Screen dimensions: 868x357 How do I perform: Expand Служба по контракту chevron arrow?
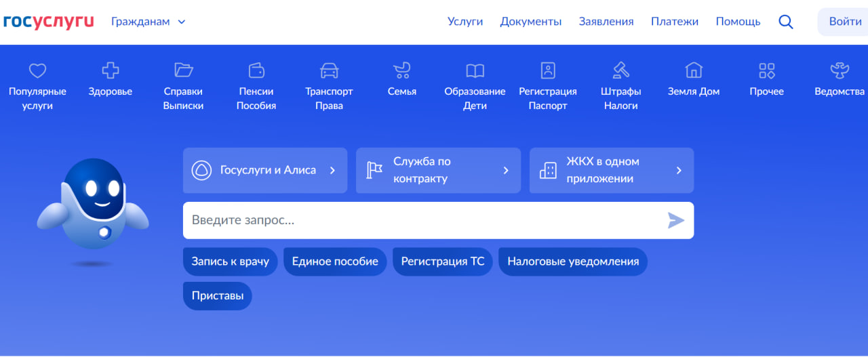506,170
